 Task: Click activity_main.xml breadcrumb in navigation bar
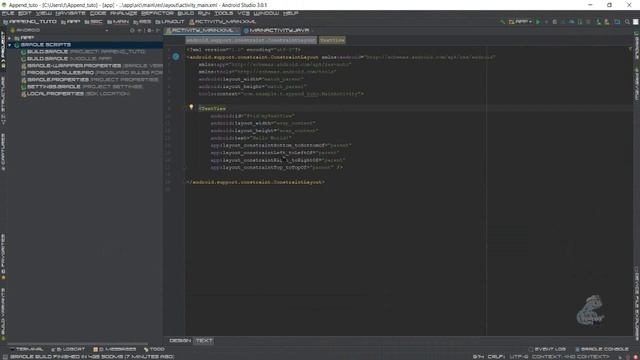(x=222, y=22)
